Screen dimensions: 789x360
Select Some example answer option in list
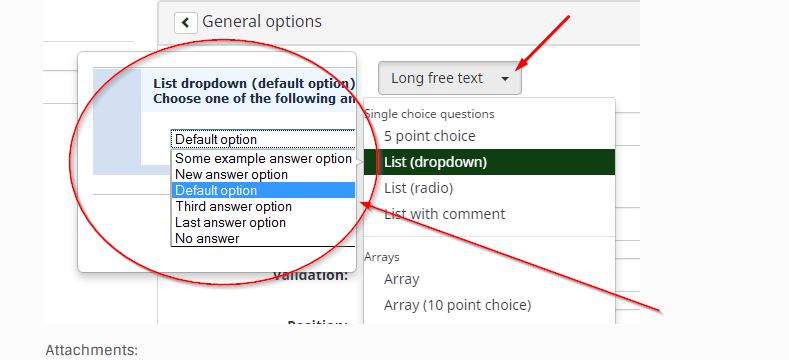pyautogui.click(x=263, y=159)
